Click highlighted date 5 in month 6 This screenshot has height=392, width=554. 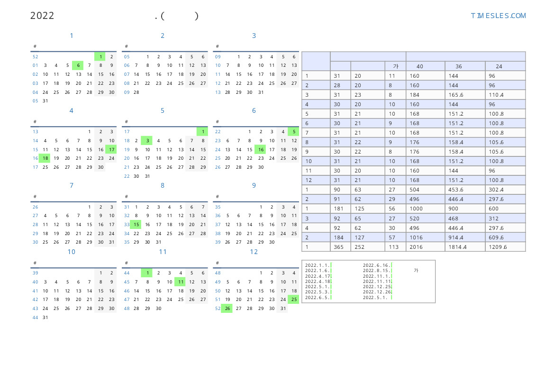click(294, 131)
